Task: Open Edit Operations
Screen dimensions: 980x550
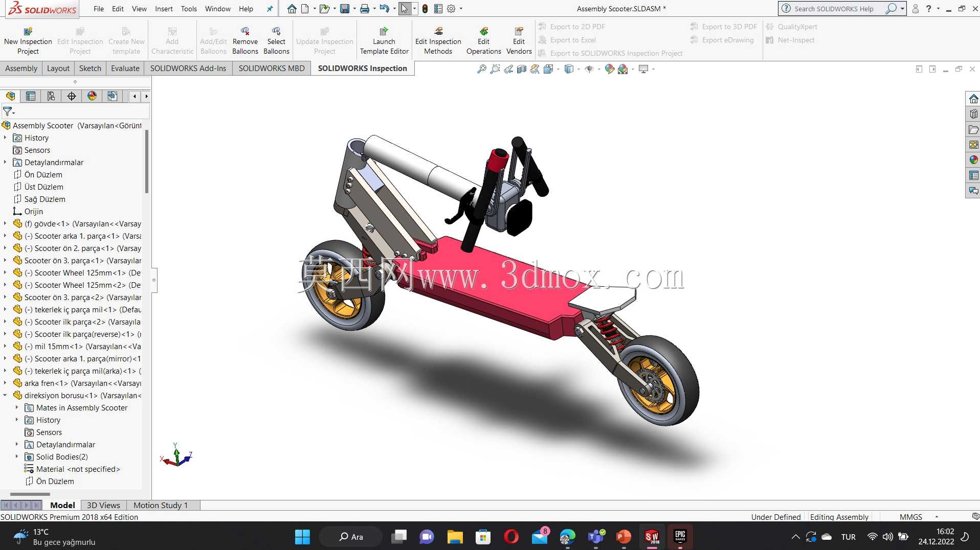Action: (x=483, y=41)
